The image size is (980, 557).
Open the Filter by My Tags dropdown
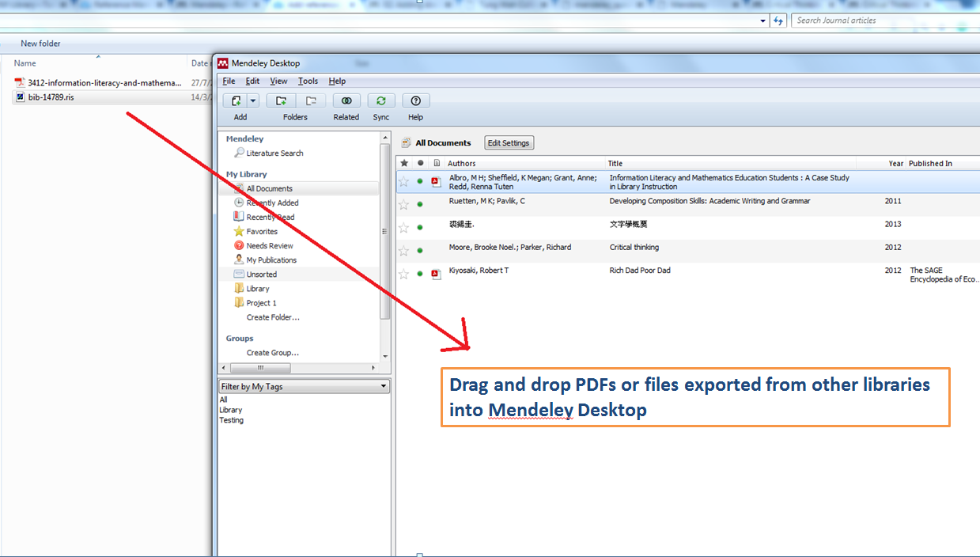305,386
